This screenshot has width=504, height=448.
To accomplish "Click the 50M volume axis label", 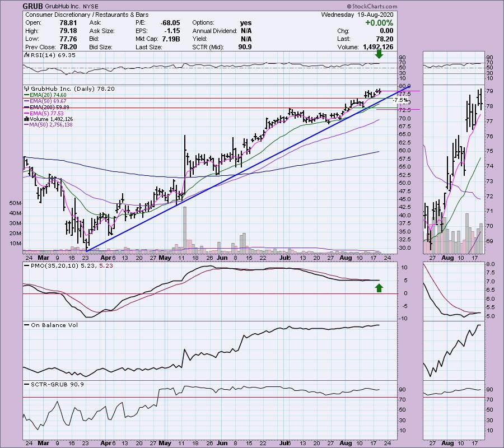I will coord(16,203).
